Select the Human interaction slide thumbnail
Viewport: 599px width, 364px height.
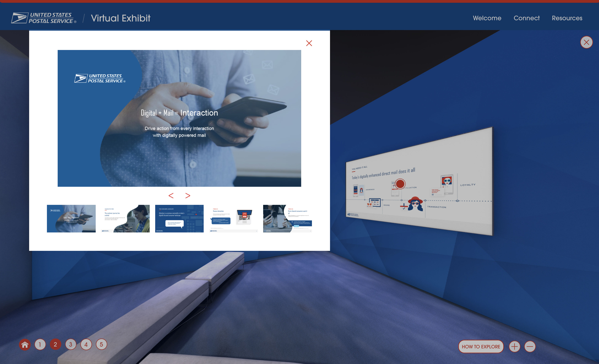click(x=233, y=218)
